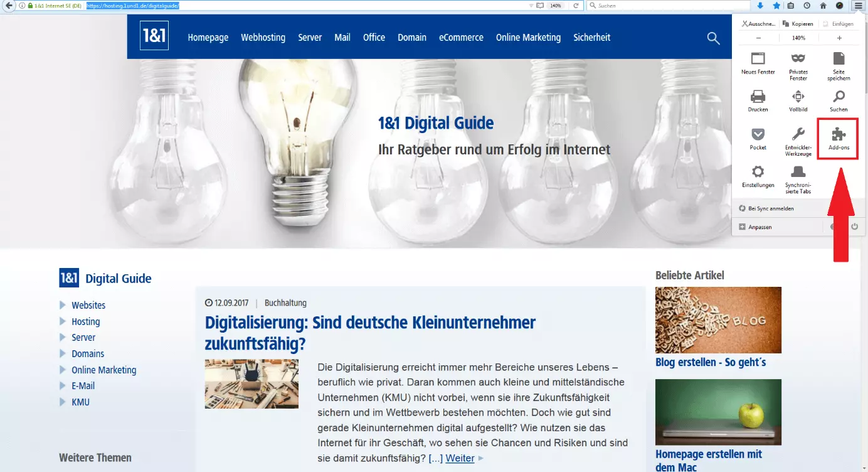Click the website search magnifier icon
This screenshot has width=868, height=472.
tap(713, 38)
